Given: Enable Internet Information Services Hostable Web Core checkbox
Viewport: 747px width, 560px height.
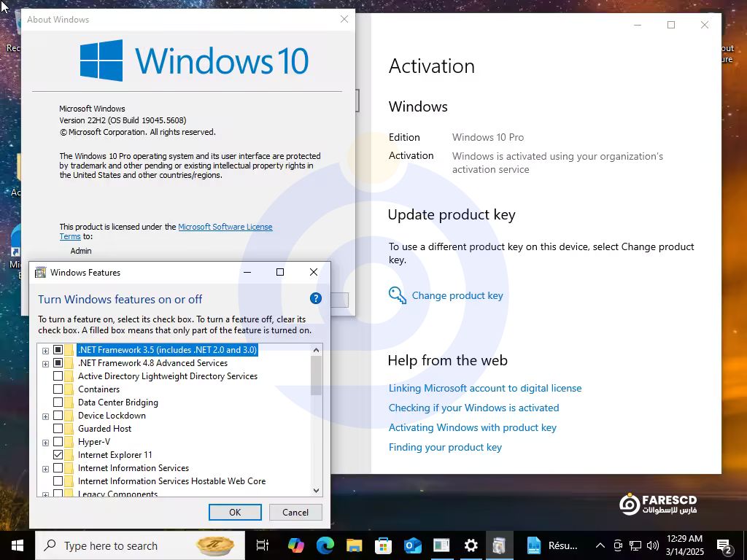Looking at the screenshot, I should 58,481.
